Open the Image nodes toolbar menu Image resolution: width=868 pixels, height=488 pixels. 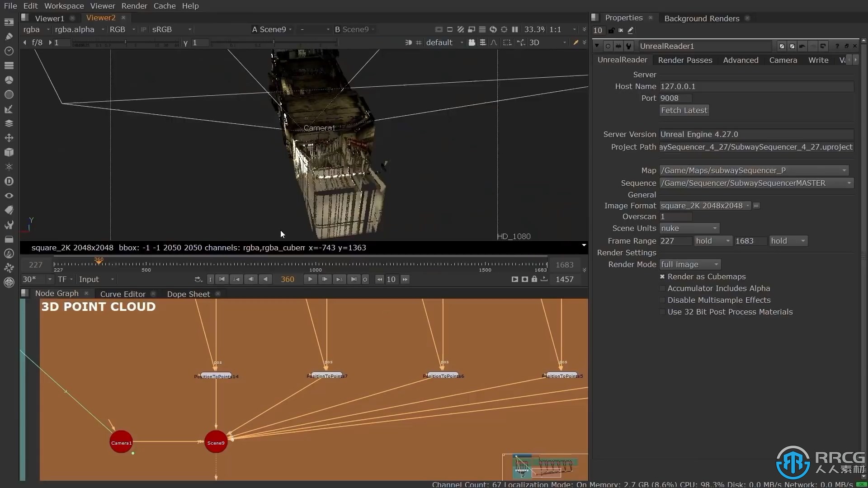coord(9,22)
